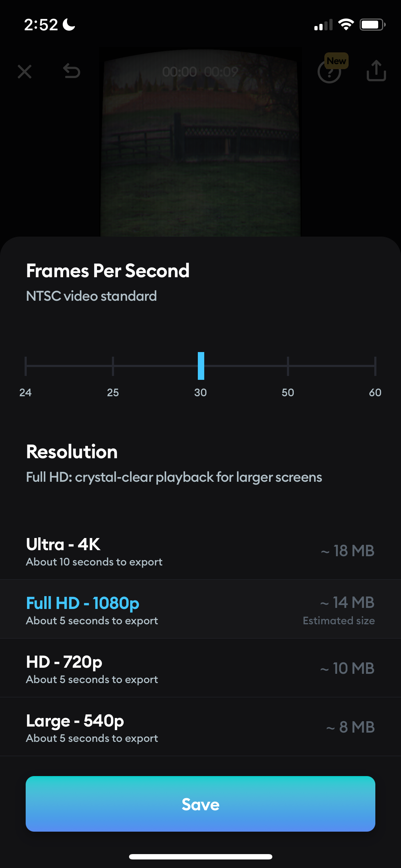Viewport: 401px width, 868px height.
Task: Tap the share export icon
Action: pyautogui.click(x=376, y=70)
